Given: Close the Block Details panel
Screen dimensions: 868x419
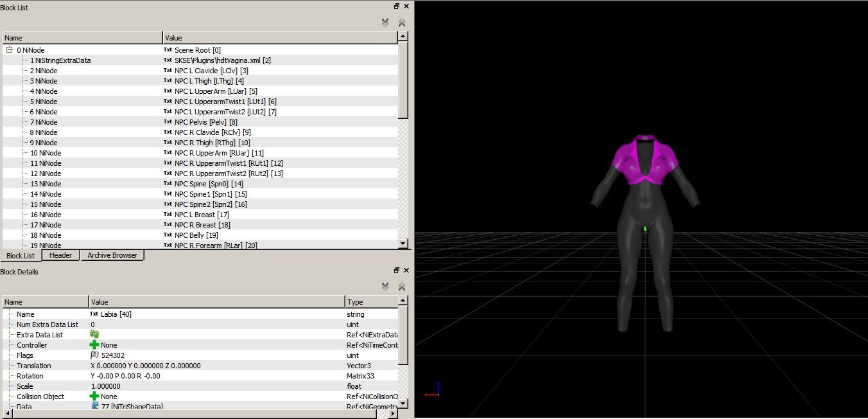Looking at the screenshot, I should coord(407,271).
